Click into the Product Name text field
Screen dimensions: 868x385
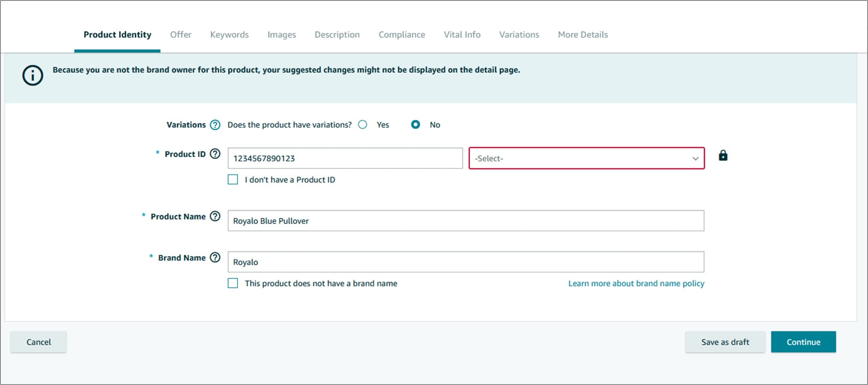coord(466,221)
